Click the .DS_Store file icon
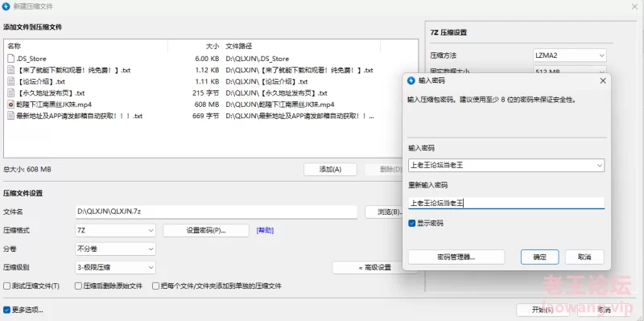The width and height of the screenshot is (644, 321). 11,59
